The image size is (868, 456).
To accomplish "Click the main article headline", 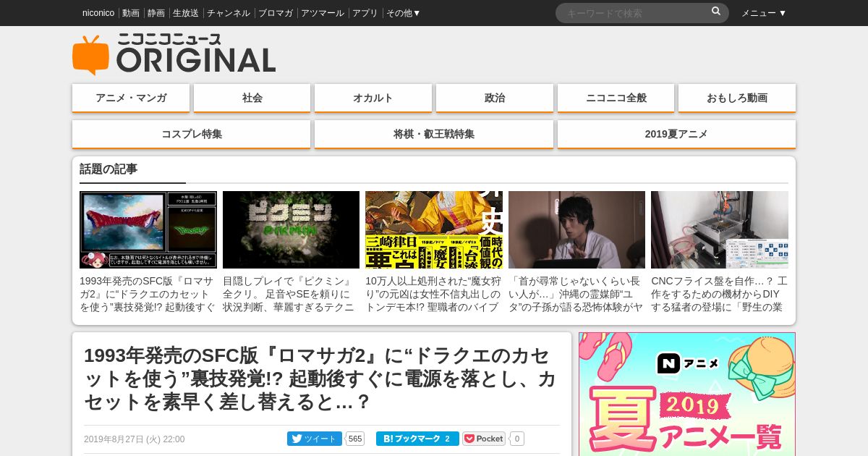I will coord(320,379).
